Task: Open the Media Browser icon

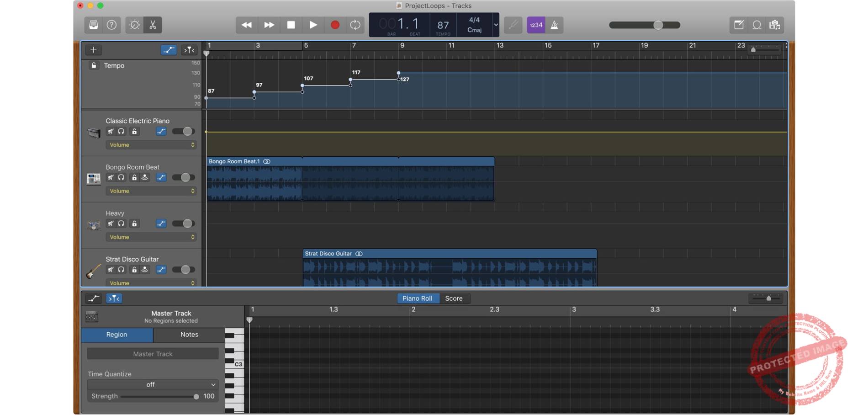Action: tap(775, 25)
